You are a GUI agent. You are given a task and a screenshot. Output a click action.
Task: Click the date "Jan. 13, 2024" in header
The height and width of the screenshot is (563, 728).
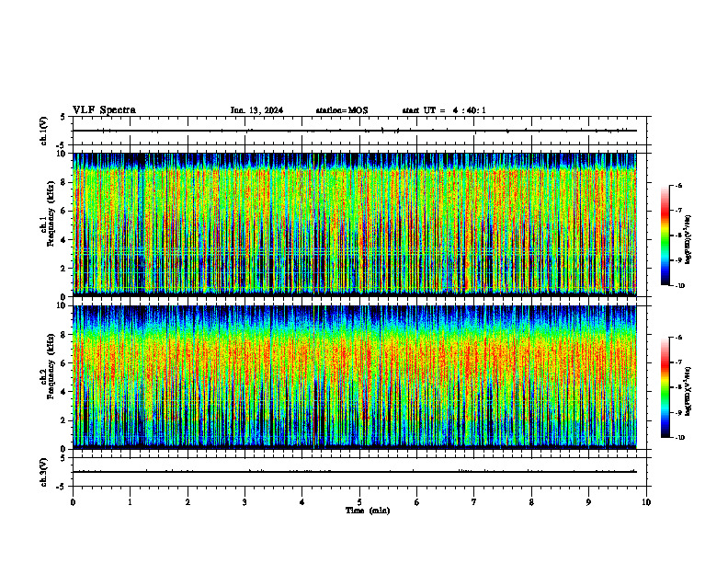click(x=256, y=110)
